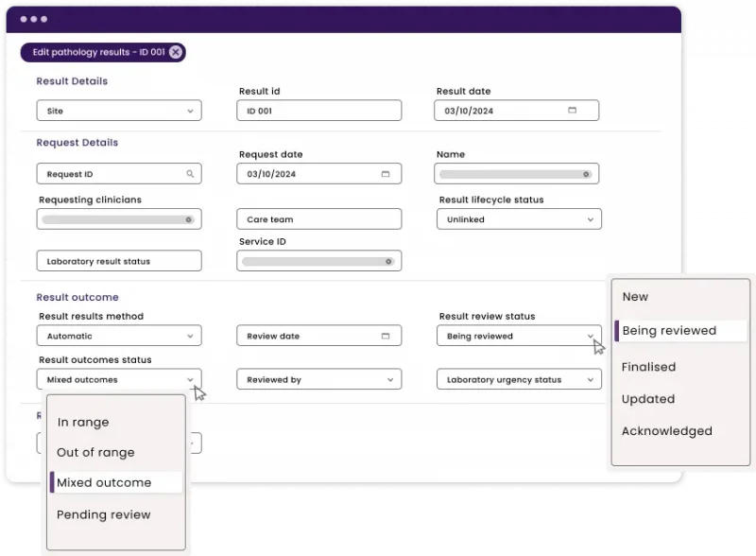
Task: Open calendar picker in Result date field
Action: coord(572,111)
